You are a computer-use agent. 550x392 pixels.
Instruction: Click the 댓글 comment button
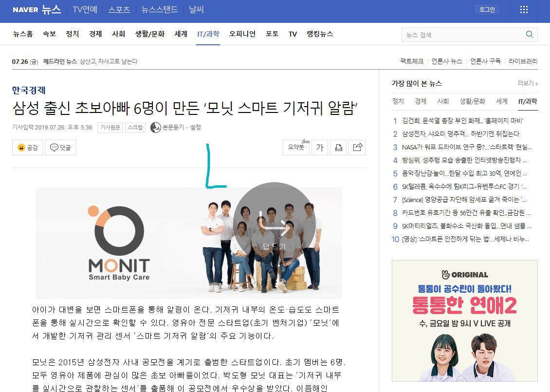point(60,148)
